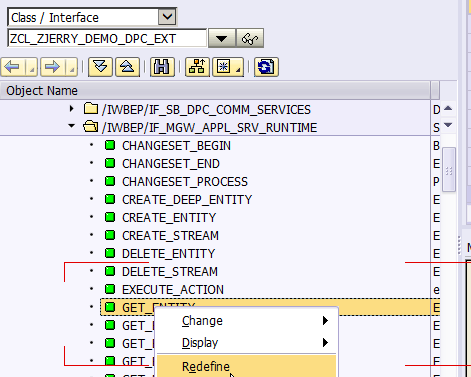Screen dimensions: 471x377
Task: Click the green icon of highlighted GET_ENTITY row
Action: [110, 307]
